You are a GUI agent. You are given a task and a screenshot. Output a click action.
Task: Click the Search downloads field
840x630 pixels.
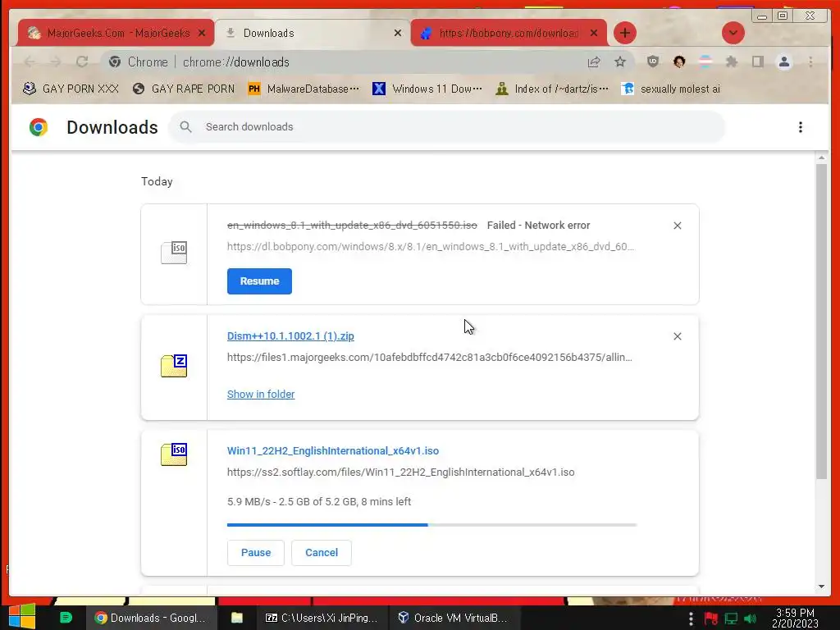(447, 127)
